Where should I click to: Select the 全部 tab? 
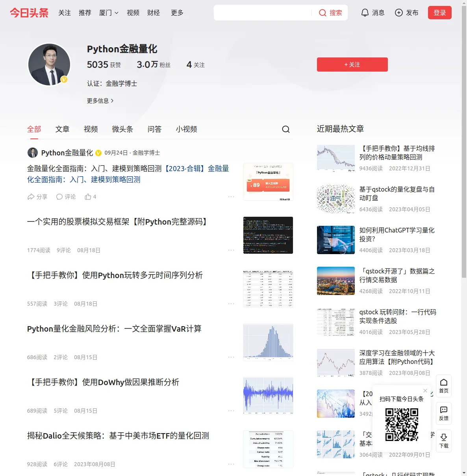click(x=34, y=129)
